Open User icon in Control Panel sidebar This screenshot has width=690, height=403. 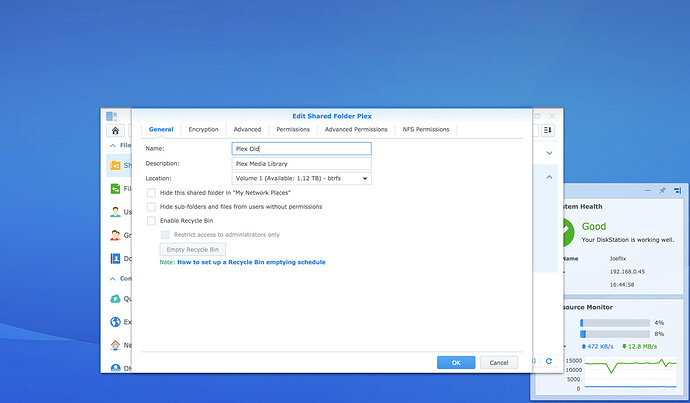[115, 212]
